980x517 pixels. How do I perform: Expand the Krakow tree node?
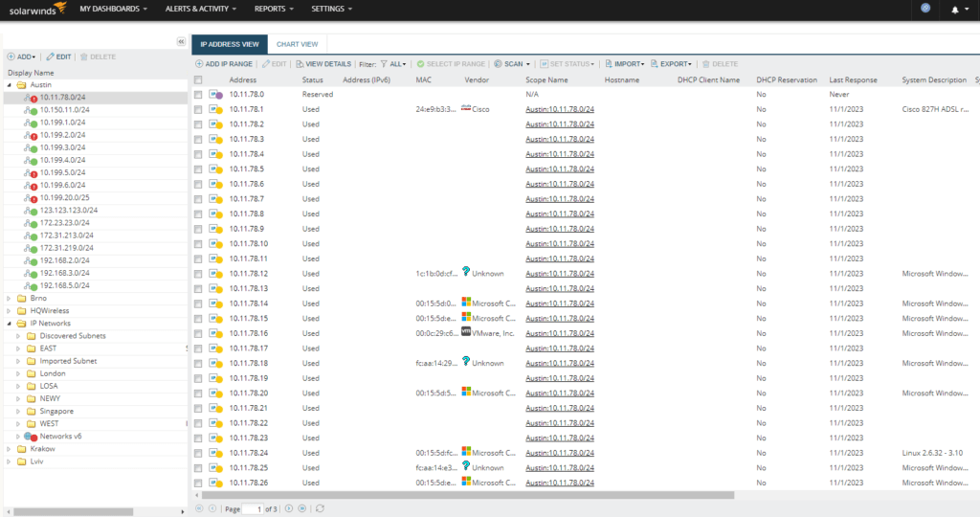9,449
